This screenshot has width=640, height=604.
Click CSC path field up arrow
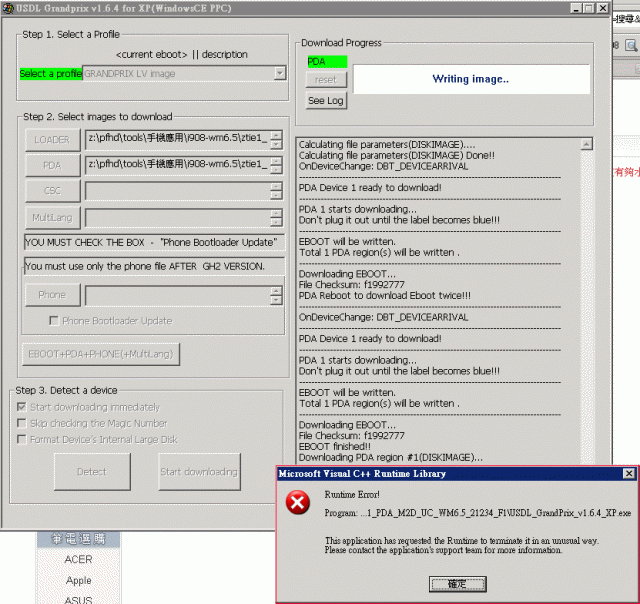tap(276, 187)
